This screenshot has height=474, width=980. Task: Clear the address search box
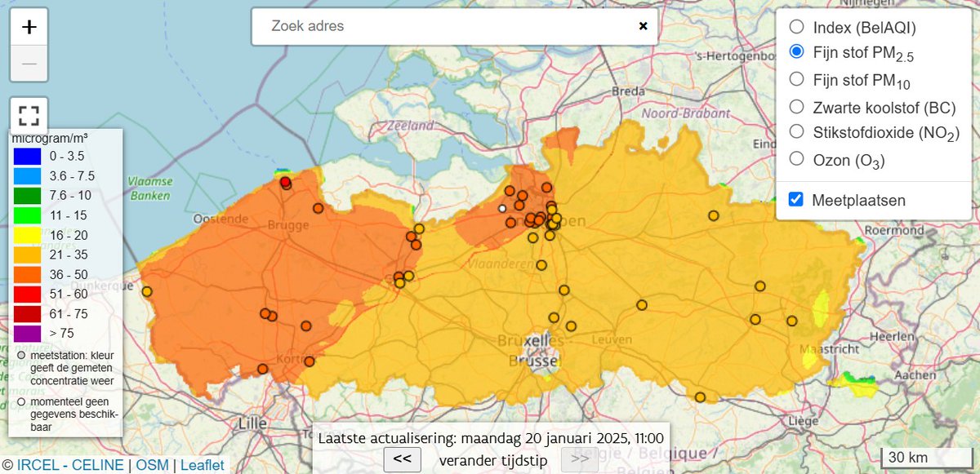(x=643, y=26)
